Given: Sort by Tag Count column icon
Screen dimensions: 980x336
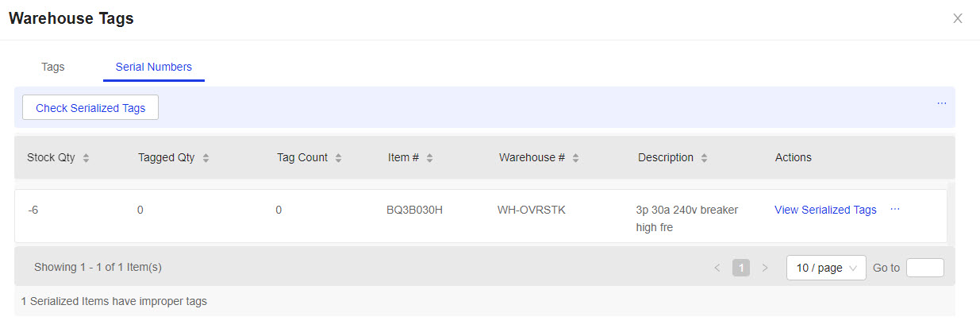Looking at the screenshot, I should pyautogui.click(x=338, y=158).
